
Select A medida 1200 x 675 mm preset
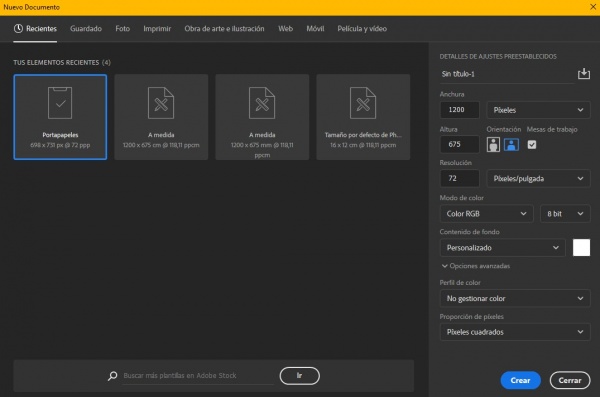tap(262, 117)
